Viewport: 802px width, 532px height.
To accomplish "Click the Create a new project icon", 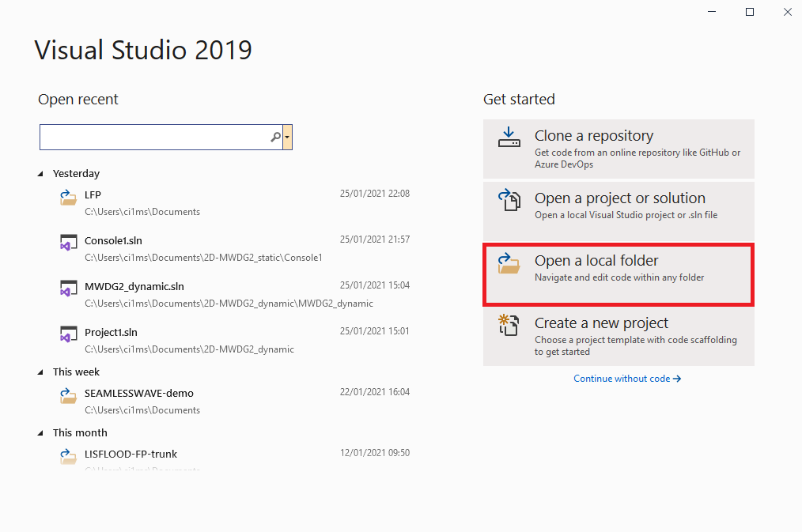I will click(509, 325).
